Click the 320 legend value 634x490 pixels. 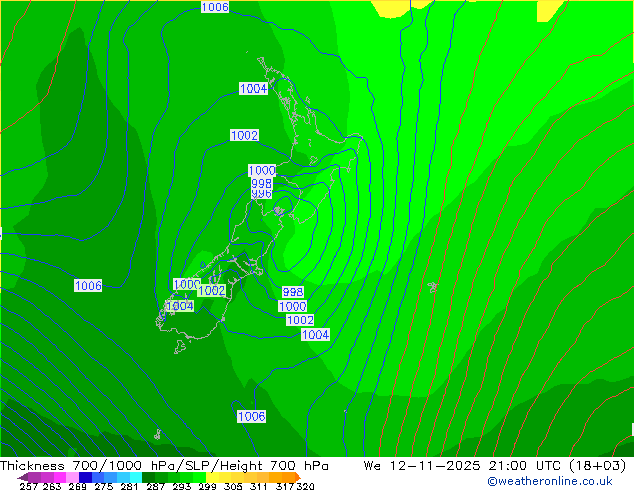(305, 486)
